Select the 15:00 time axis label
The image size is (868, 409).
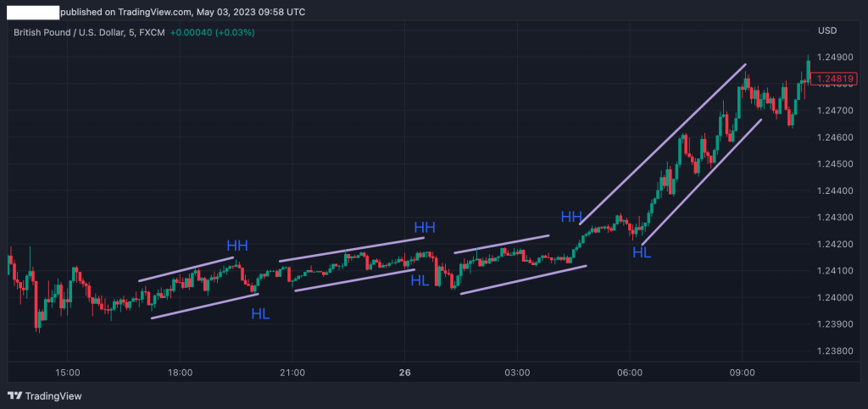68,373
